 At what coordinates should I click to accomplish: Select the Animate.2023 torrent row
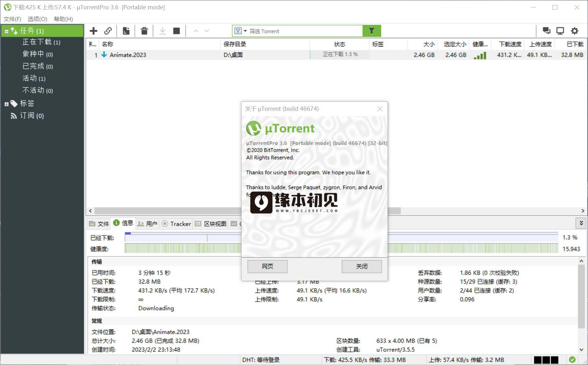[x=337, y=55]
